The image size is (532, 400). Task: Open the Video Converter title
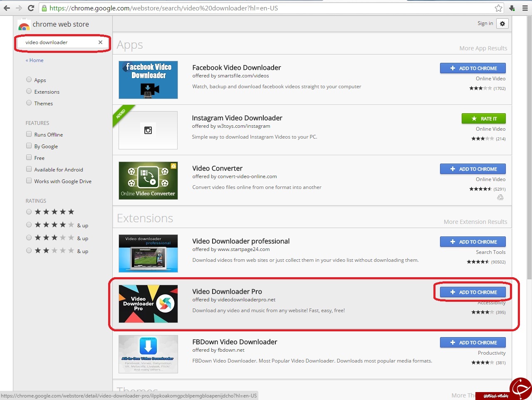[218, 168]
